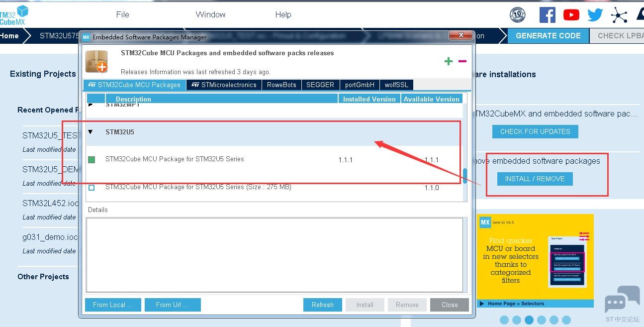
Task: Click the Home breadcrumb
Action: pyautogui.click(x=10, y=36)
